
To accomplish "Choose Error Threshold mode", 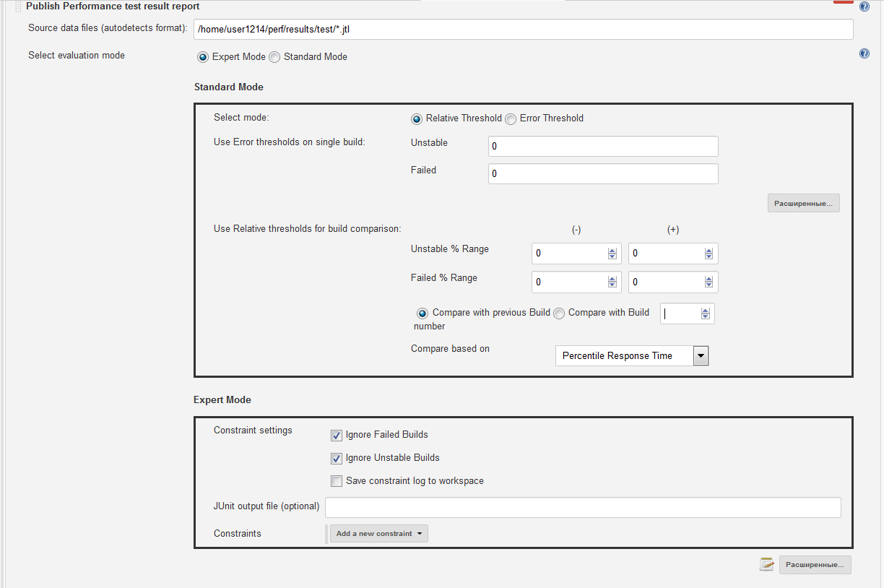I will (511, 118).
